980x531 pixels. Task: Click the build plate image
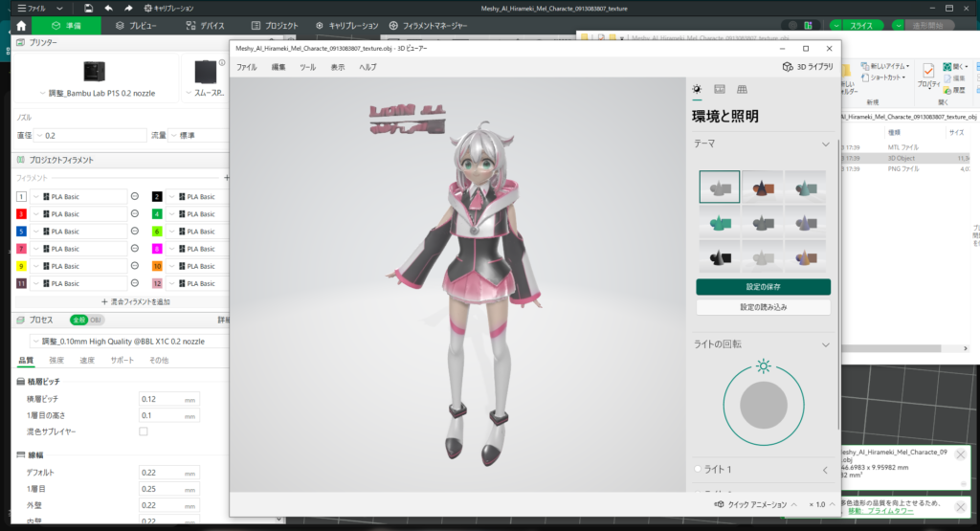205,72
